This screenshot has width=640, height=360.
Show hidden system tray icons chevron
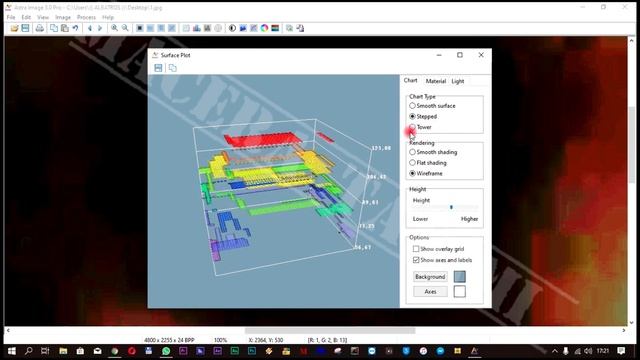click(554, 351)
